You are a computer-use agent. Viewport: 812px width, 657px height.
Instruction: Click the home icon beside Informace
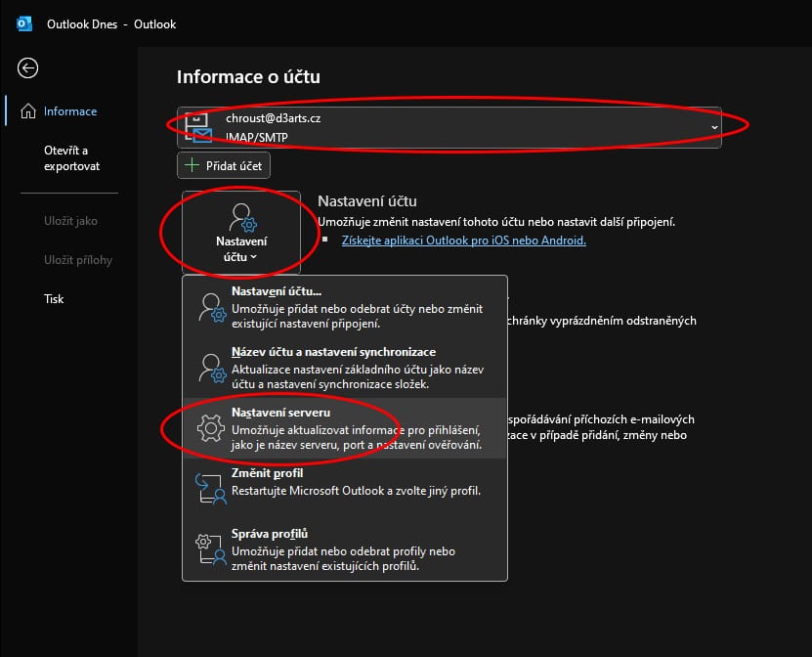(x=28, y=110)
